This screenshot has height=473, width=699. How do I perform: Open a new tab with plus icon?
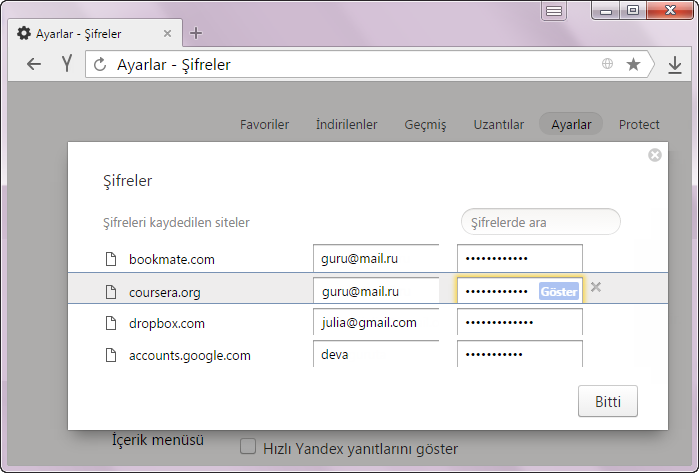(196, 33)
